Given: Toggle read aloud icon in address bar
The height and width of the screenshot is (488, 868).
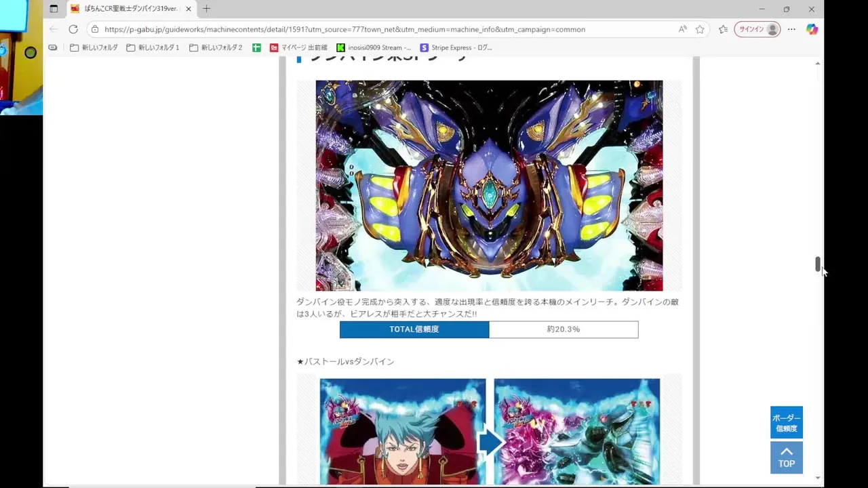Looking at the screenshot, I should [x=682, y=29].
